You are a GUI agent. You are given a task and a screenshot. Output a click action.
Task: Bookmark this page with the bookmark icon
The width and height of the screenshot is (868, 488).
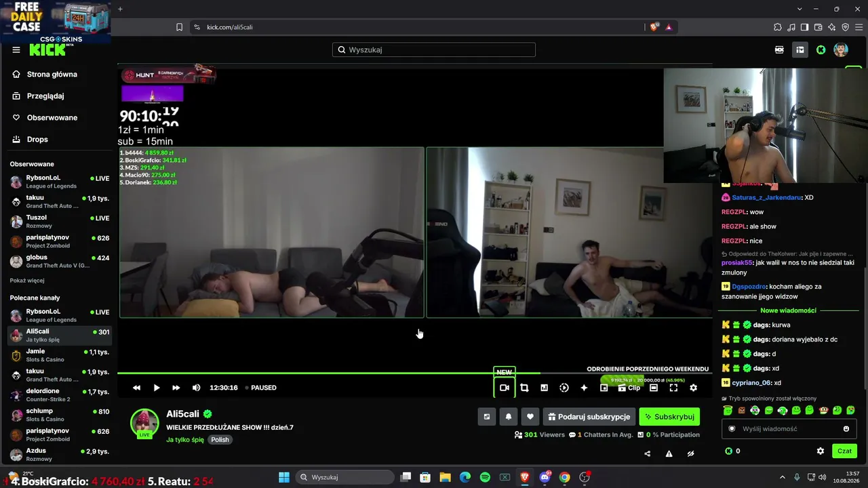(x=179, y=27)
